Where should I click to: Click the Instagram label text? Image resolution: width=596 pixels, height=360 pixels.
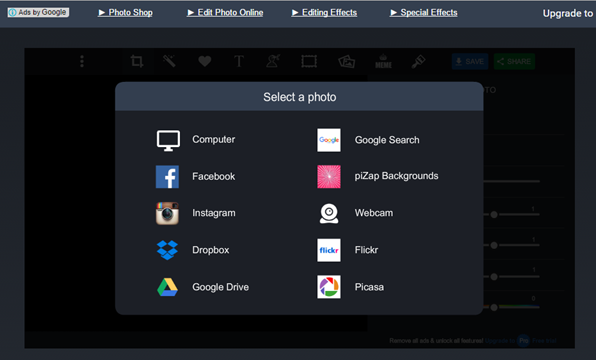(214, 213)
